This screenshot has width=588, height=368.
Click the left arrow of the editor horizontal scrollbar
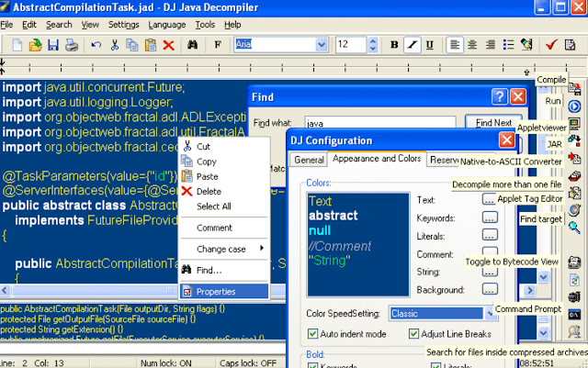tap(6, 290)
